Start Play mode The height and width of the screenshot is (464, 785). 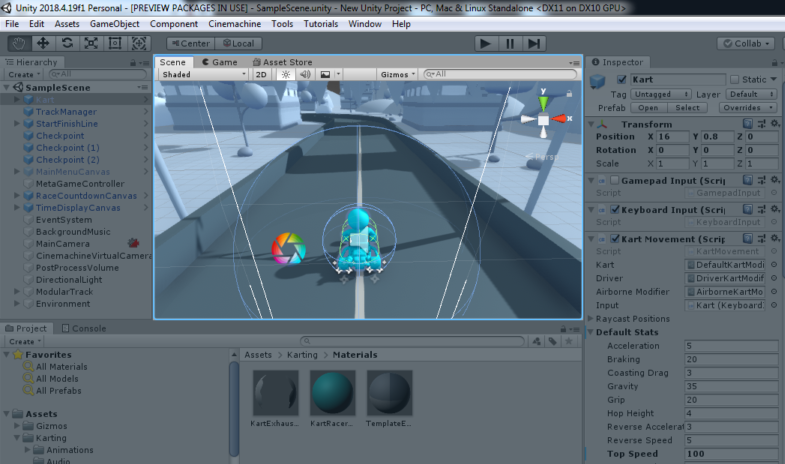[486, 44]
